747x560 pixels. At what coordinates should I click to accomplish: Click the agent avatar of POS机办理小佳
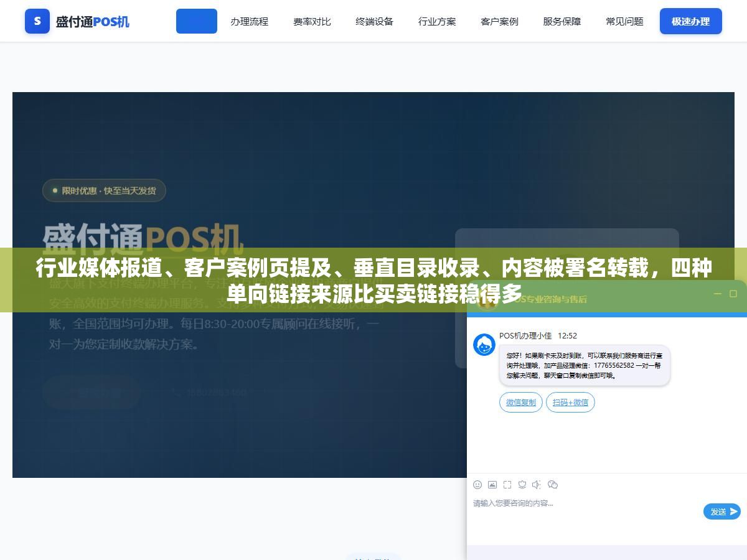[484, 345]
